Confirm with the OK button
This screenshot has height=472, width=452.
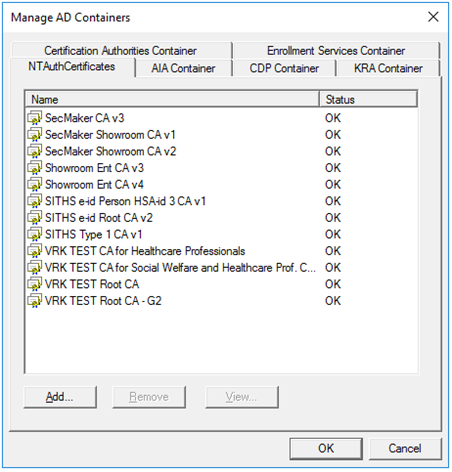click(x=326, y=448)
